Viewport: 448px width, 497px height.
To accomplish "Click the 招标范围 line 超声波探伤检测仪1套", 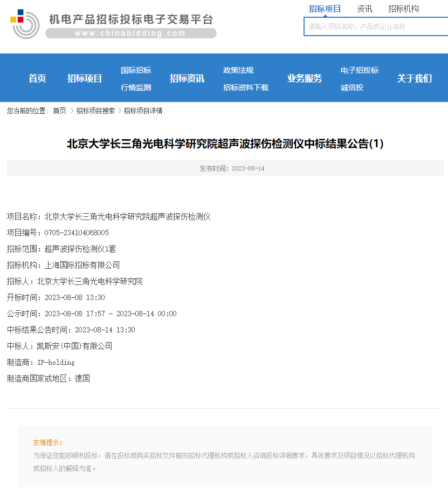I will pyautogui.click(x=61, y=249).
